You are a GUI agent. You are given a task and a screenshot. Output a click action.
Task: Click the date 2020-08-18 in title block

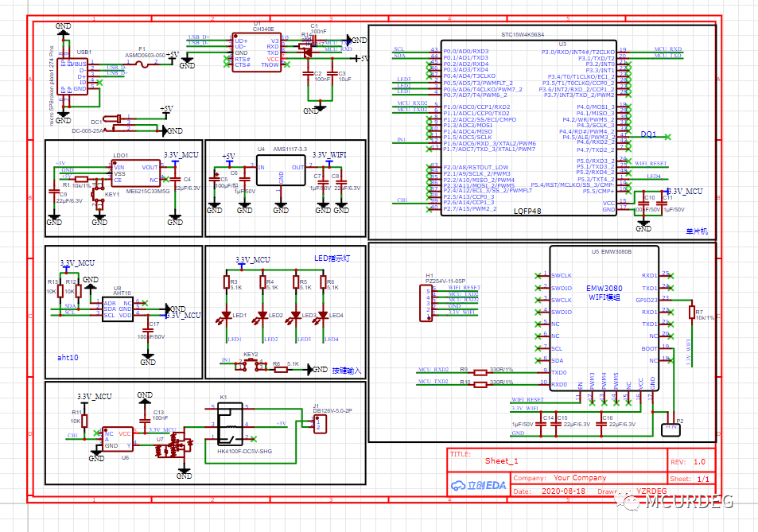[563, 491]
